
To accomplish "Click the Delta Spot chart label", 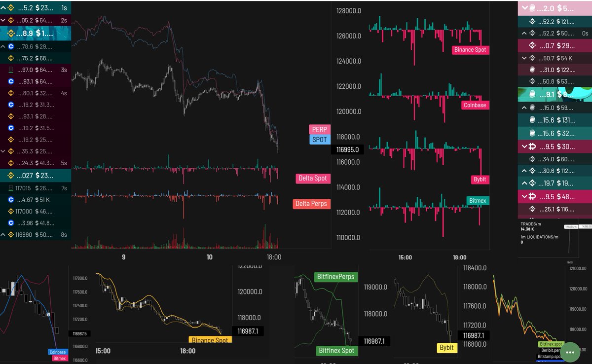I will (x=313, y=178).
